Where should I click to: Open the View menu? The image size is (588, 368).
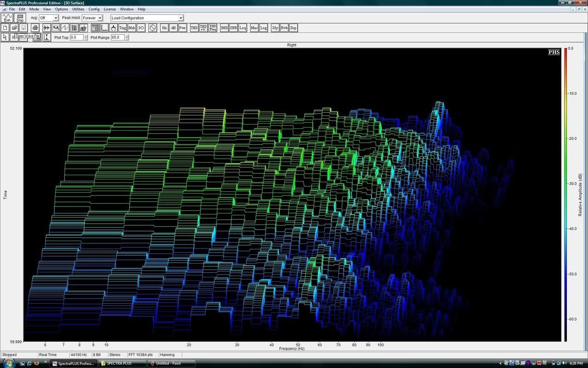(47, 9)
